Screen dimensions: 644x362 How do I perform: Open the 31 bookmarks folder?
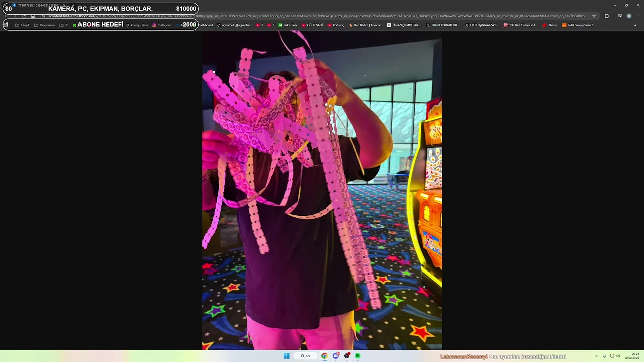(x=64, y=25)
